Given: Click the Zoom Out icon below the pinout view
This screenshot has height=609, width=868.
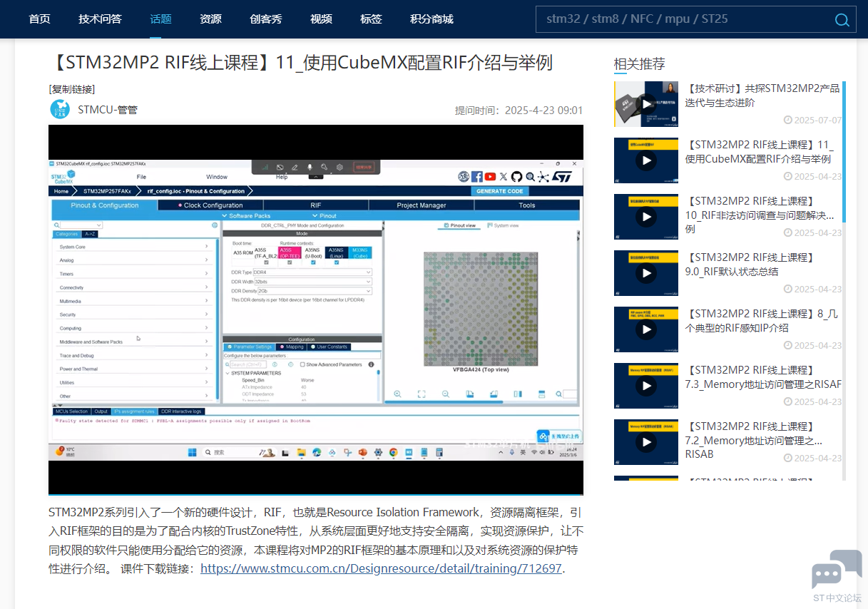Looking at the screenshot, I should coord(445,393).
